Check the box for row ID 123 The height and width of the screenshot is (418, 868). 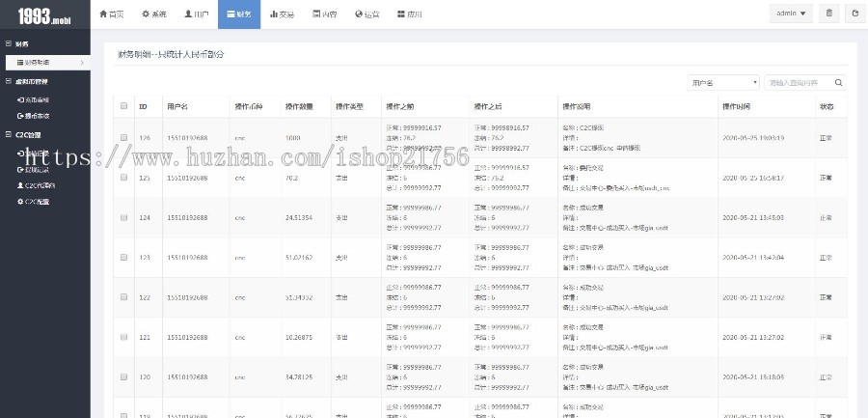124,257
